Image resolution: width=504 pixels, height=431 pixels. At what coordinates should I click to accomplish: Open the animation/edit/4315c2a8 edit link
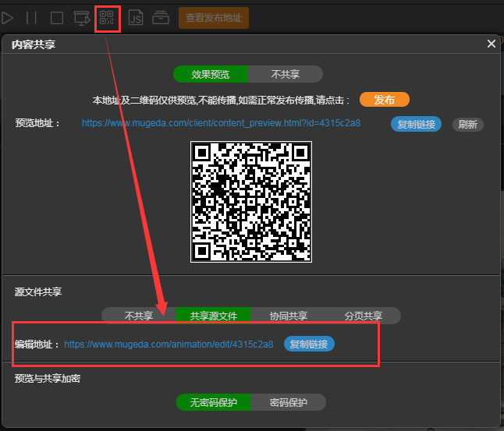click(x=169, y=344)
